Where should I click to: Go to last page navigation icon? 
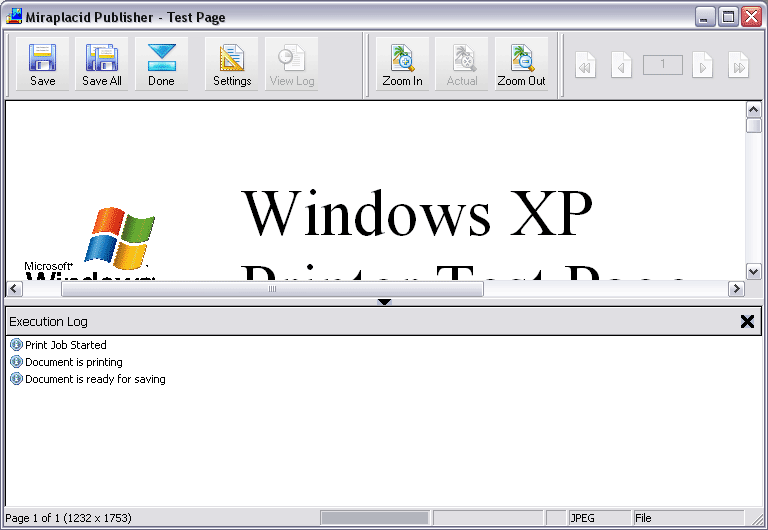(x=739, y=65)
